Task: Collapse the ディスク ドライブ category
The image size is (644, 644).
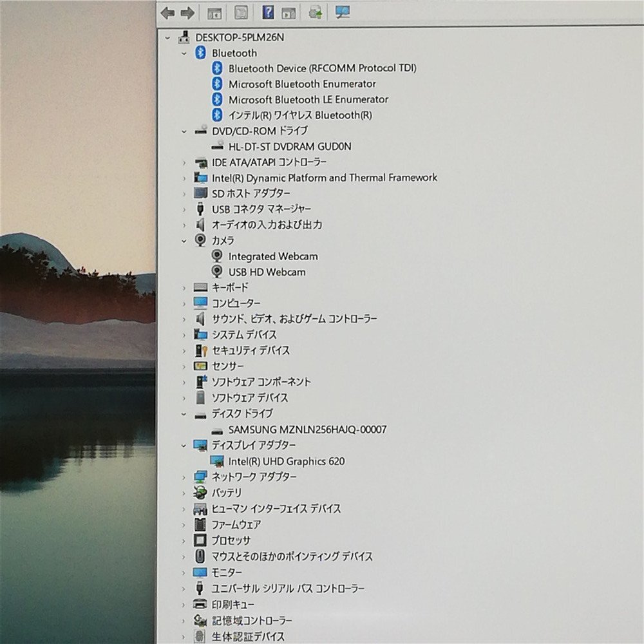Action: pyautogui.click(x=184, y=414)
